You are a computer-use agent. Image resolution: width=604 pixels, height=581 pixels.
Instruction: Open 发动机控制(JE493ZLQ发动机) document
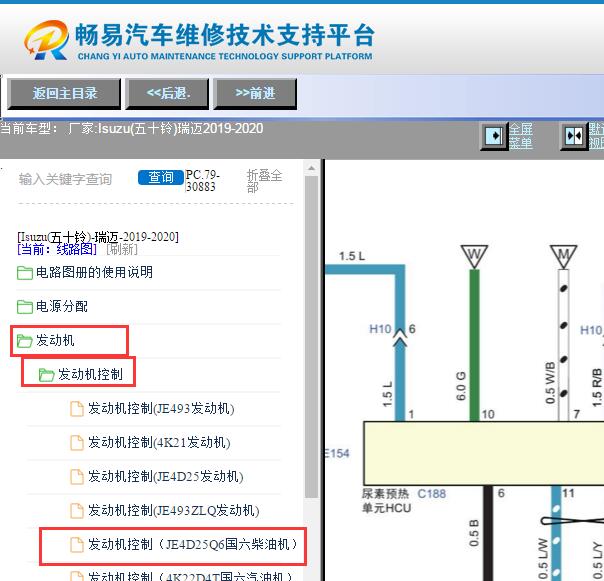173,510
